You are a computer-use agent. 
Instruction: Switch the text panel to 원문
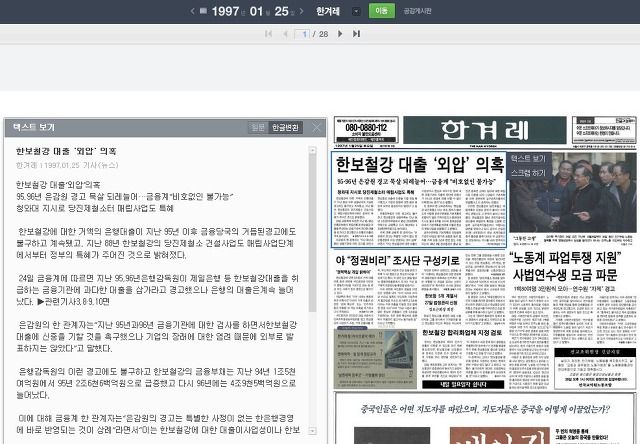pos(258,127)
